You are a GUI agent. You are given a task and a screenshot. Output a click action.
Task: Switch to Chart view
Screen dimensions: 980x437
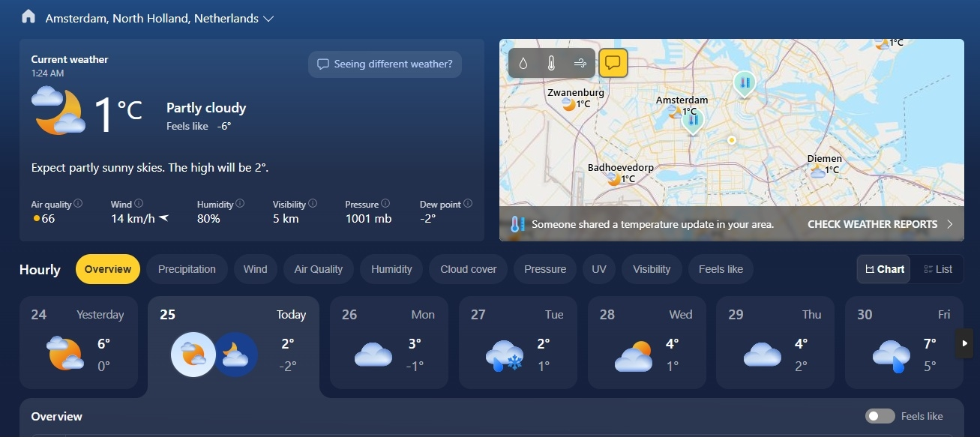click(x=884, y=269)
